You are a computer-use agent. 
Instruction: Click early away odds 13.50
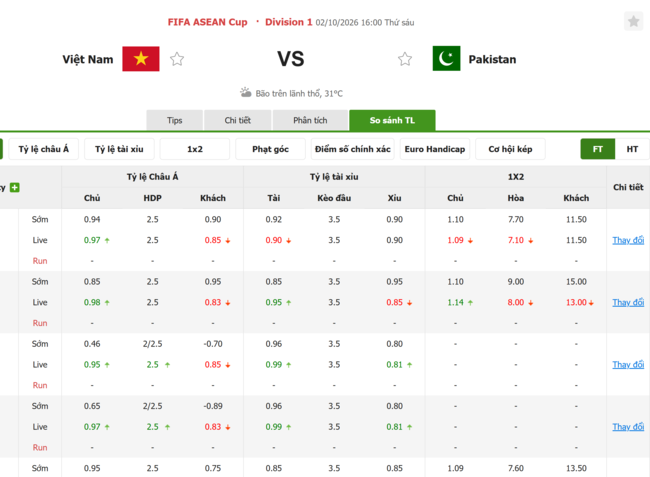(576, 468)
